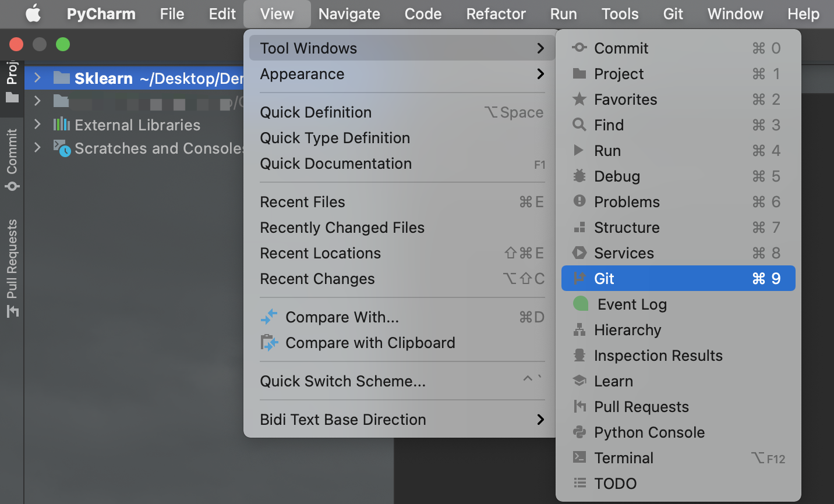The image size is (834, 504).
Task: Expand the External Libraries node
Action: click(x=37, y=125)
